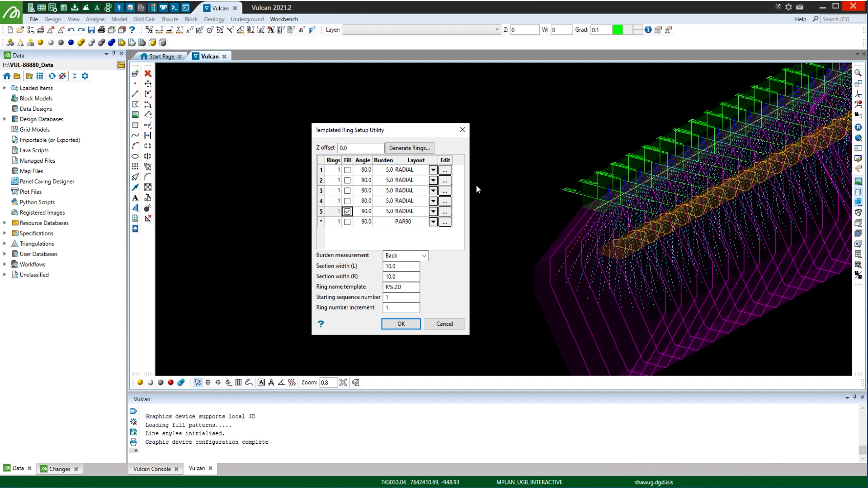Click Generate Rings button
The image size is (868, 488).
pos(409,148)
